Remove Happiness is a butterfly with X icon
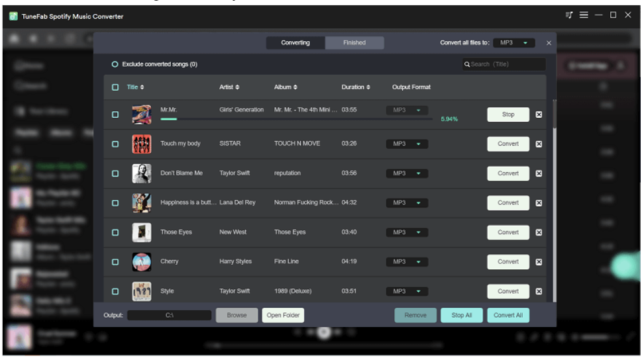Viewport: 644px width, 360px height. click(x=539, y=203)
